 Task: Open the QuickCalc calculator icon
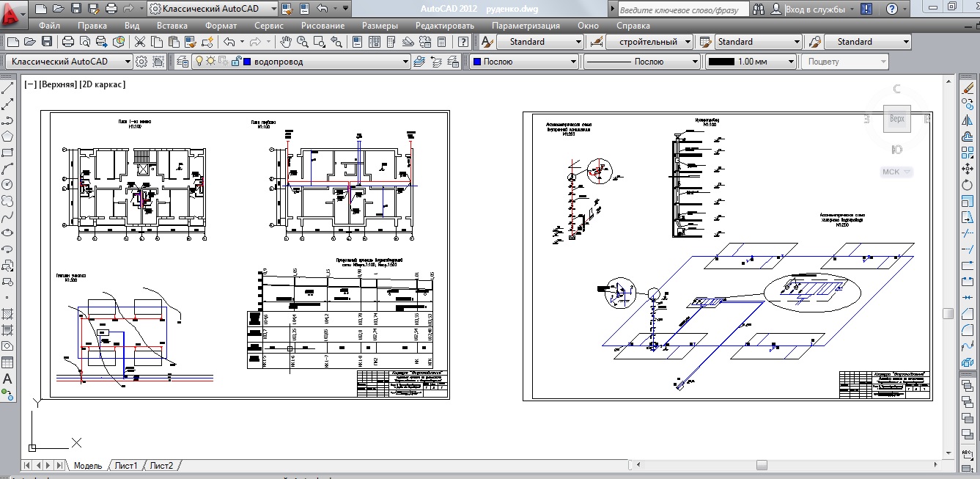(x=443, y=42)
